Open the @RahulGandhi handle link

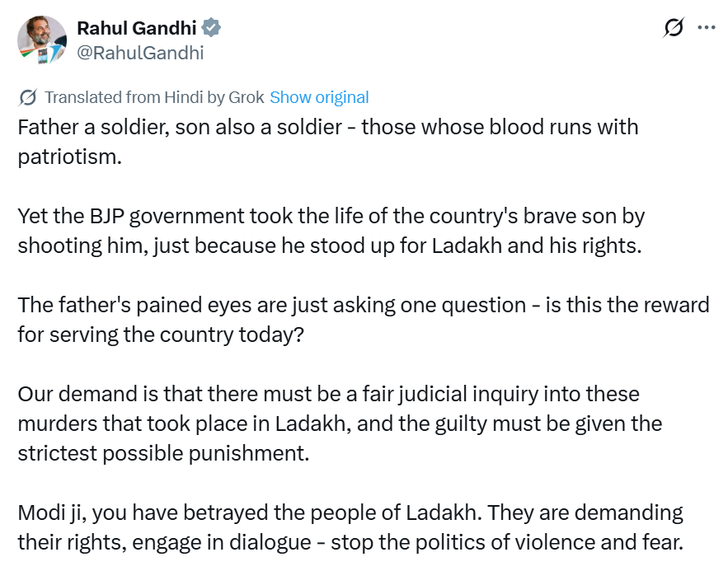140,53
